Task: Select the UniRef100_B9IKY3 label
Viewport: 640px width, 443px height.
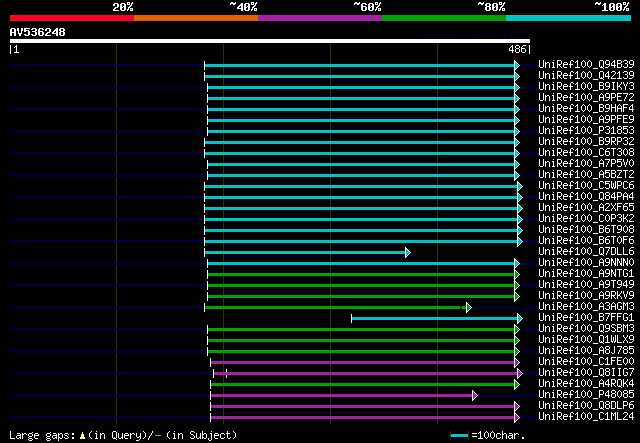Action: point(586,86)
